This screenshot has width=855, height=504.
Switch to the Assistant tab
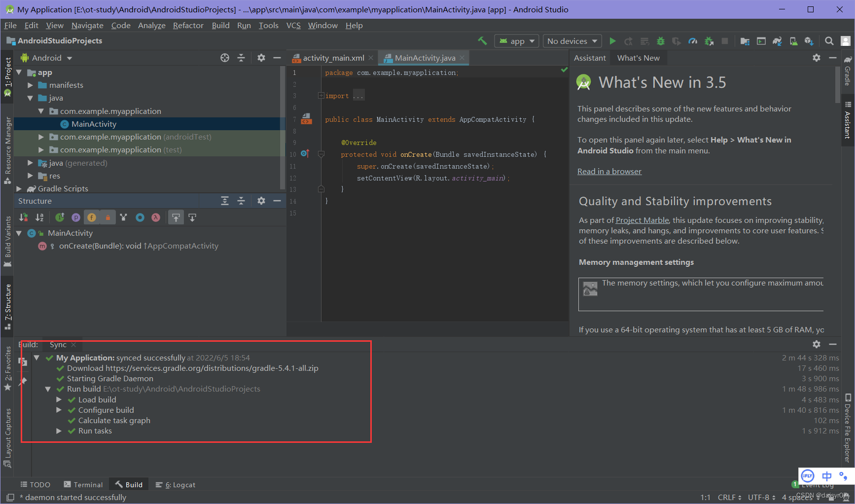pyautogui.click(x=590, y=58)
